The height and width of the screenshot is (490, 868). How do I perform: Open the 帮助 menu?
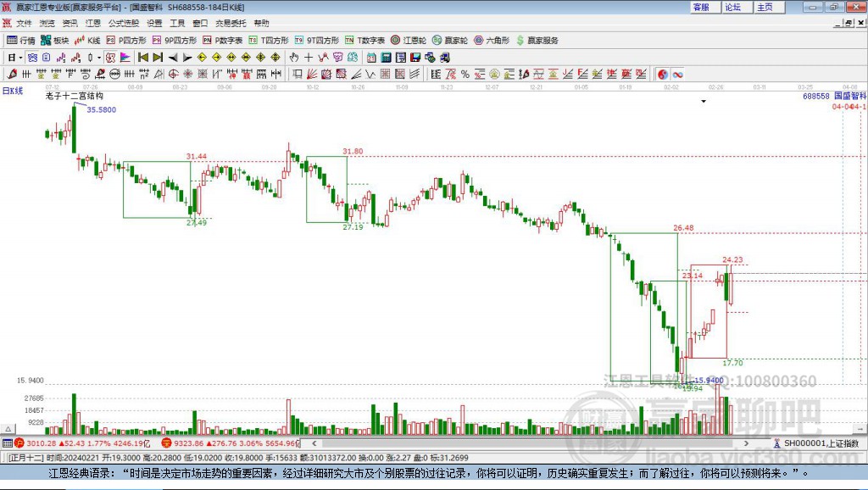[261, 23]
